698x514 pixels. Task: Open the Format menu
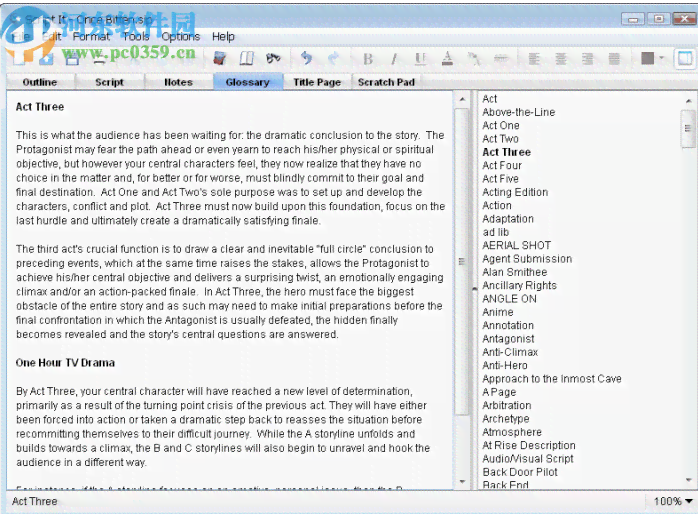click(91, 36)
